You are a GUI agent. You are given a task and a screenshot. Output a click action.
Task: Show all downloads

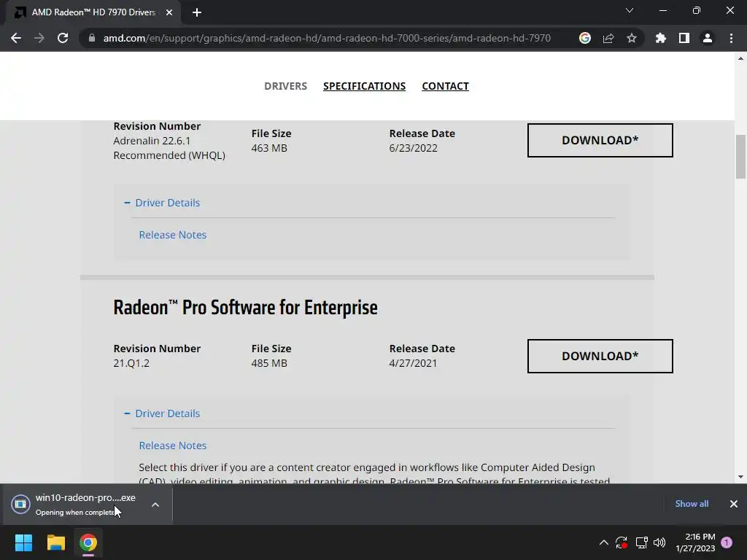click(x=692, y=504)
